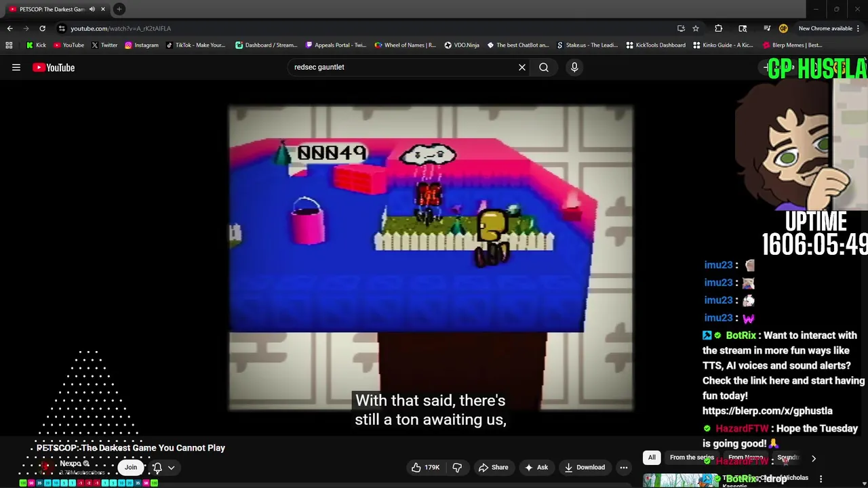Open the three-dot more actions menu
The height and width of the screenshot is (488, 868).
[624, 467]
